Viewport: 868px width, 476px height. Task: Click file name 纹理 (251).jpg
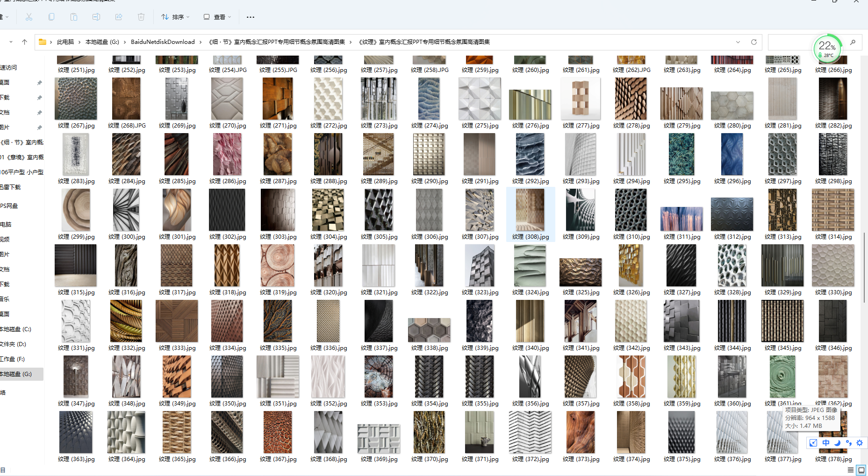[76, 70]
